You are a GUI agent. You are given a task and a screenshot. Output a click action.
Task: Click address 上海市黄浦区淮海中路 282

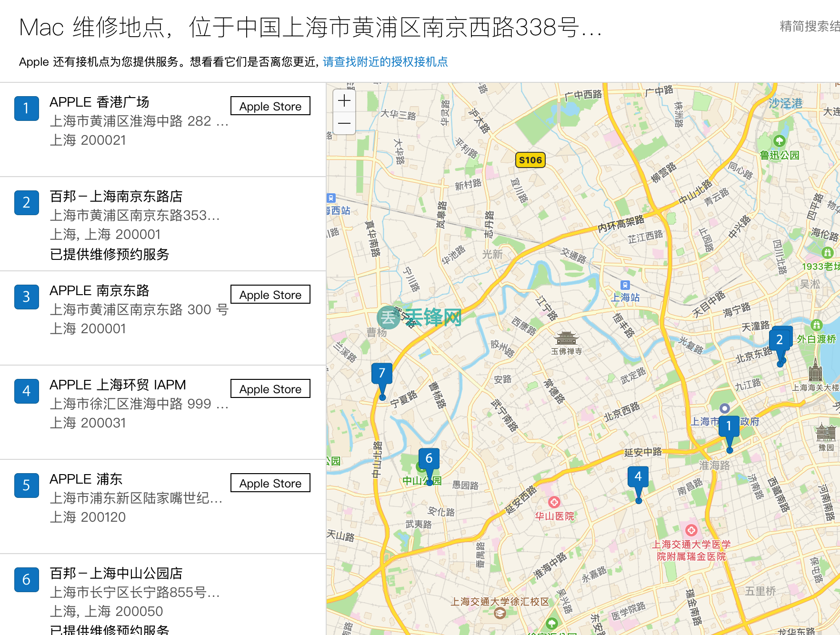(139, 121)
